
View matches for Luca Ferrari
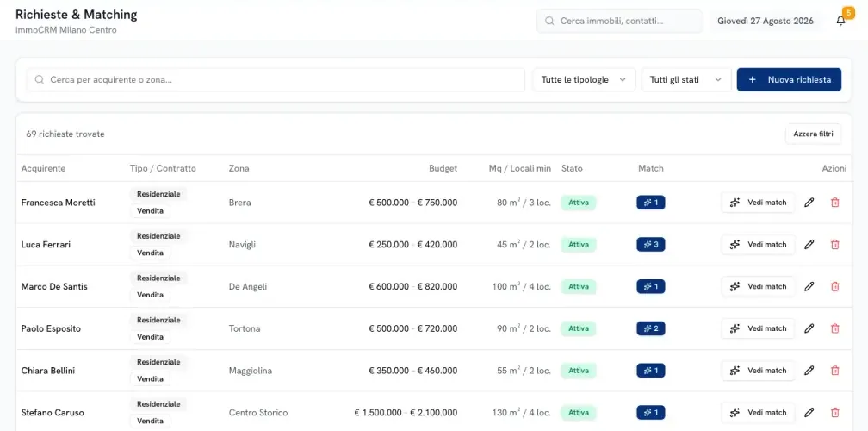click(758, 244)
